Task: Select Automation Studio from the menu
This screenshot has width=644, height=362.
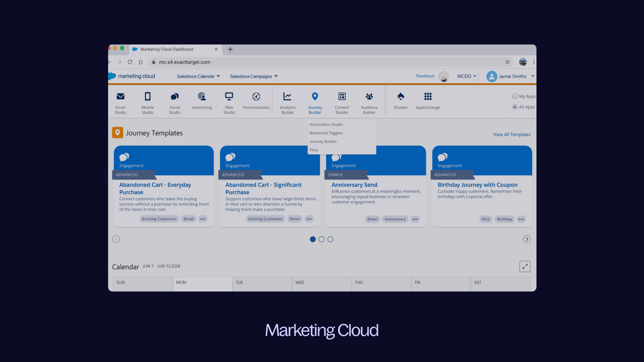Action: (x=326, y=124)
